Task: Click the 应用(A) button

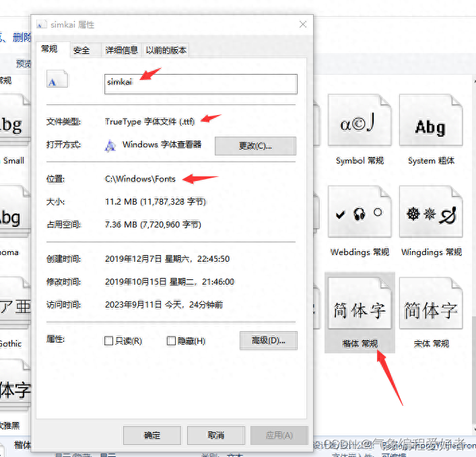Action: tap(279, 435)
